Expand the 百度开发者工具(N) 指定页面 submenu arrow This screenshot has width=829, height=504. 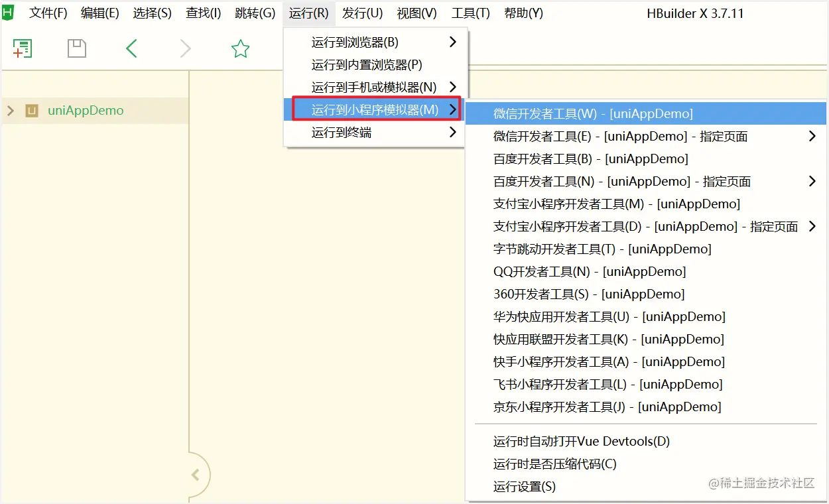[x=812, y=181]
